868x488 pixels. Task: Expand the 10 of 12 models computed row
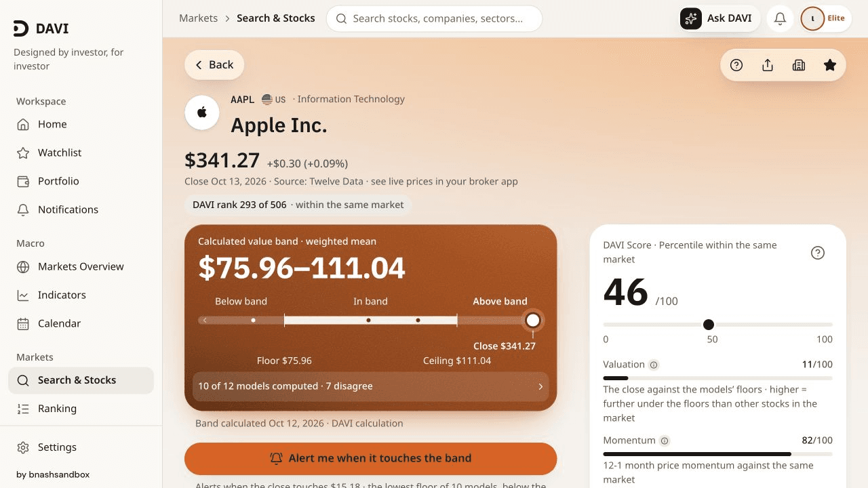(370, 386)
